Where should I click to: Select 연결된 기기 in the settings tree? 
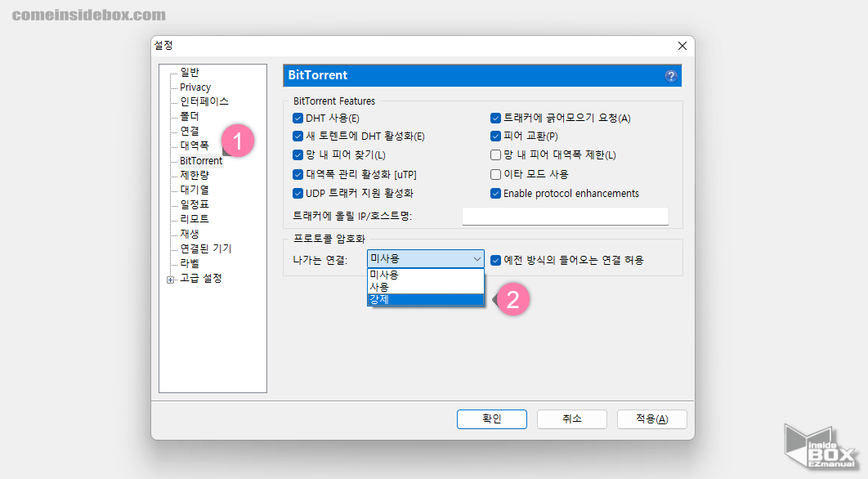pyautogui.click(x=205, y=248)
